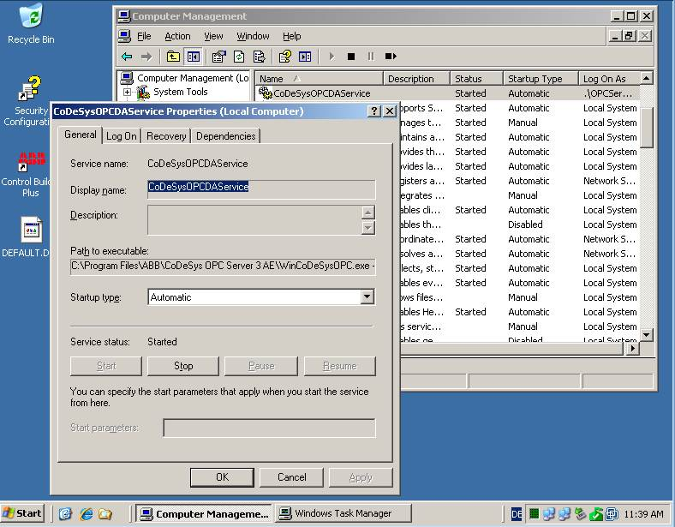675x527 pixels.
Task: Open the Recycle Bin desktop icon
Action: point(31,16)
